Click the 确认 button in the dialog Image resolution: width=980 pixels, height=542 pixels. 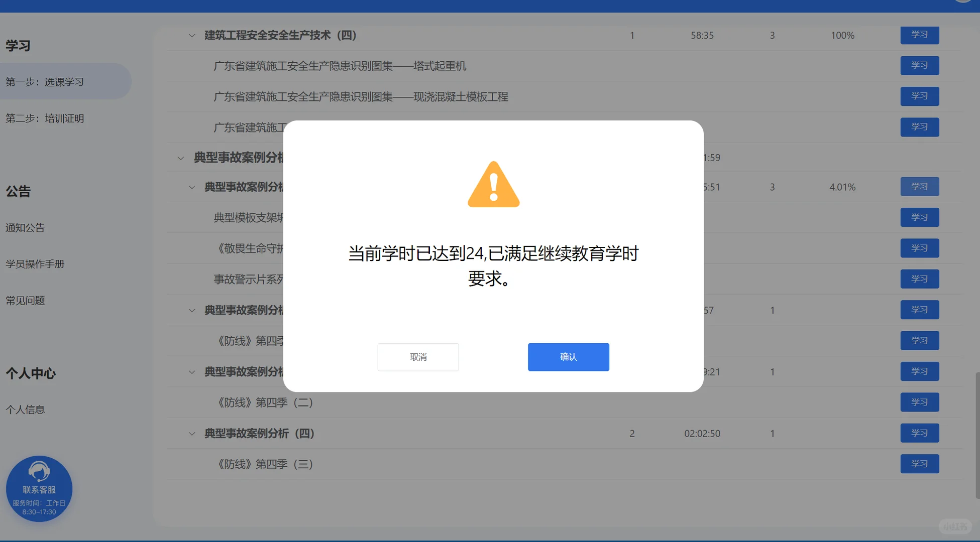coord(568,357)
